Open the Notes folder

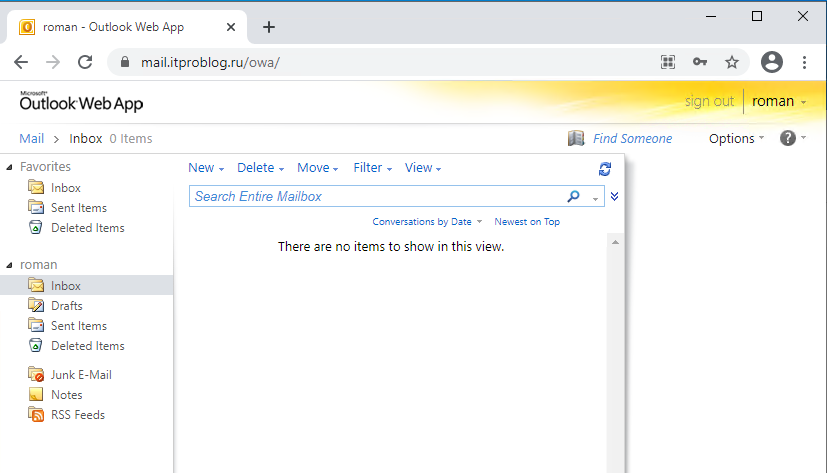(x=66, y=395)
